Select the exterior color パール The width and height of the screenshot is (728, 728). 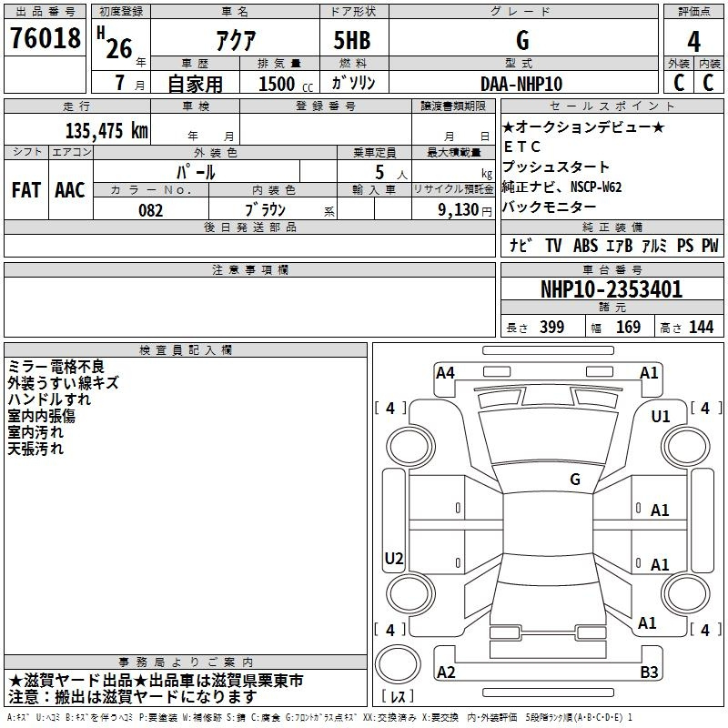click(x=196, y=172)
